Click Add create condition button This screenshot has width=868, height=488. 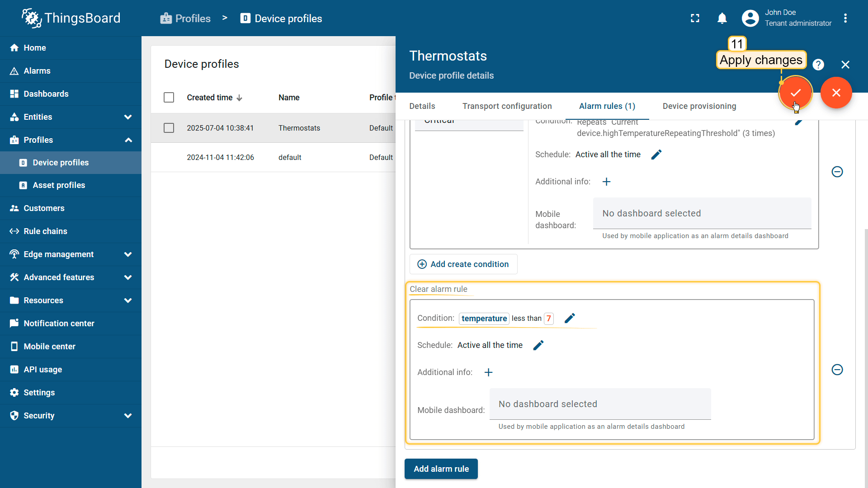(463, 264)
